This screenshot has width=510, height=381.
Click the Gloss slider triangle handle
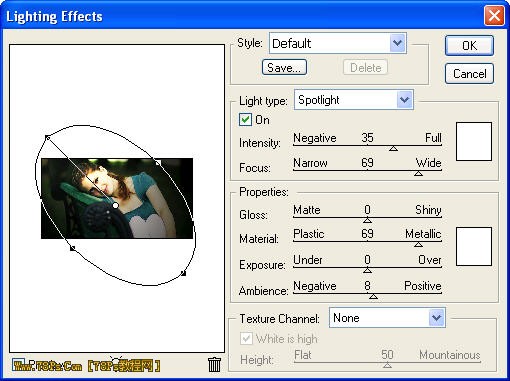coord(367,220)
